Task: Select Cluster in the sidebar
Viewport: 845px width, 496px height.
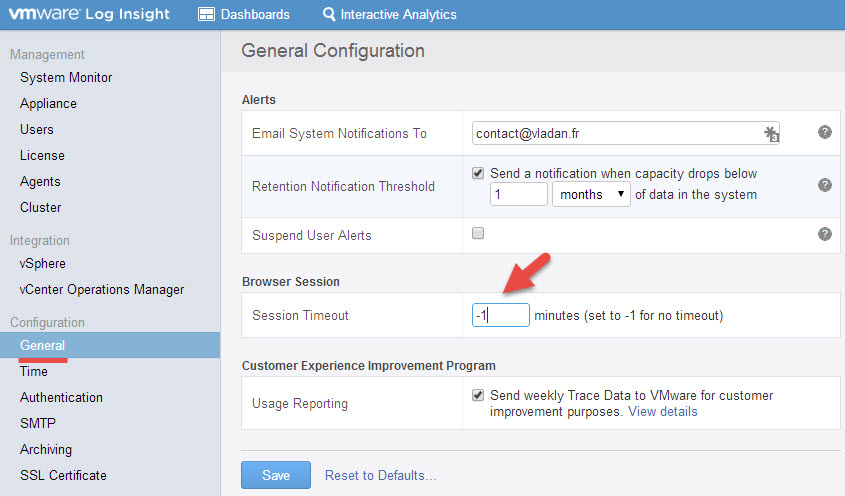Action: tap(40, 208)
